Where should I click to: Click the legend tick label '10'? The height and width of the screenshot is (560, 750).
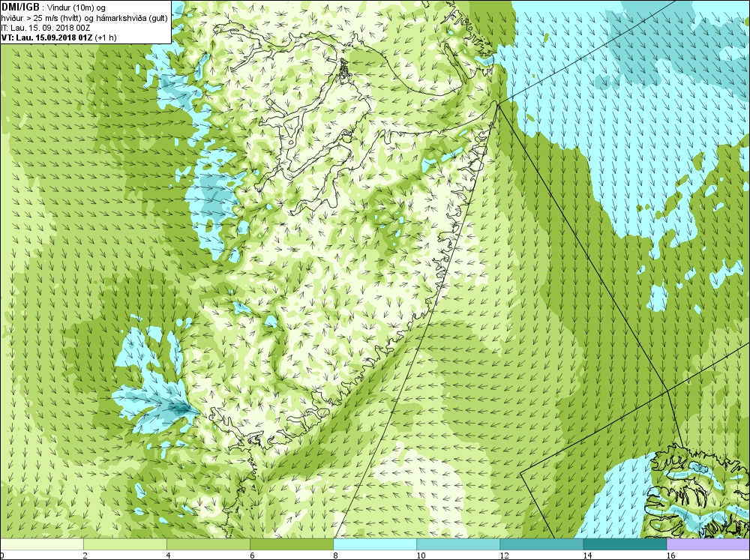pyautogui.click(x=421, y=556)
